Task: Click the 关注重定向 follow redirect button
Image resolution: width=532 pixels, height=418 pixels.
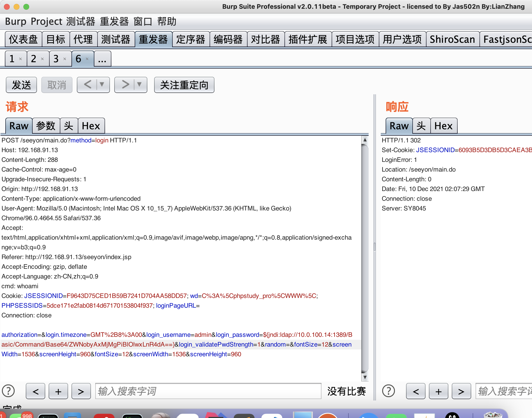Action: point(184,85)
